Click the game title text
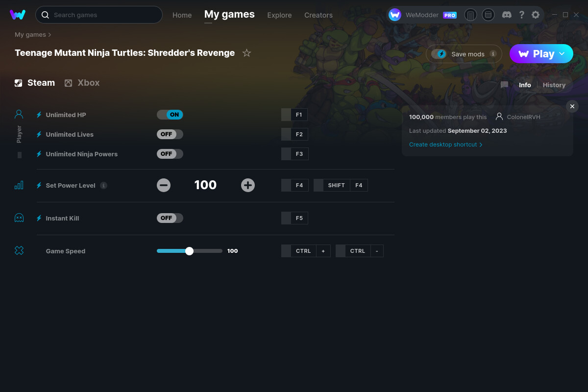 point(125,53)
